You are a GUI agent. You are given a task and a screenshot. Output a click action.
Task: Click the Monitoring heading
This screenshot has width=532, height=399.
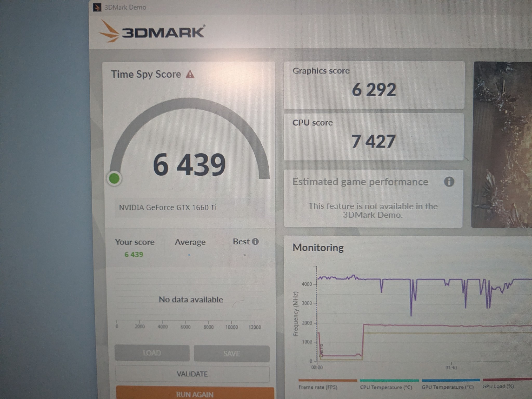318,248
